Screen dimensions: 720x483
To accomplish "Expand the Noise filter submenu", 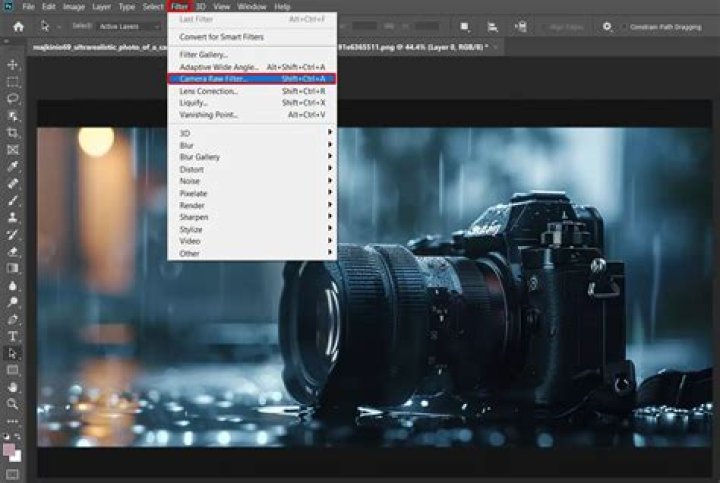I will coord(252,181).
